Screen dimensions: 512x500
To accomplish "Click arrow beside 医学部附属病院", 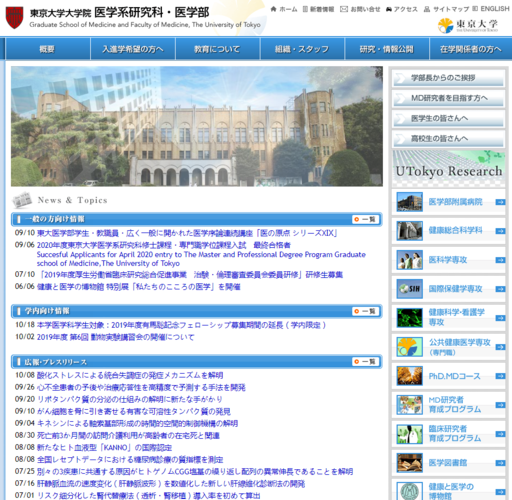I will click(500, 202).
